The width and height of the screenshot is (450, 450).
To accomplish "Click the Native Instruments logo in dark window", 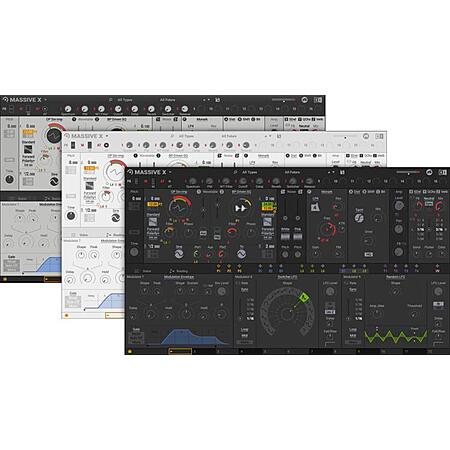I will pyautogui.click(x=429, y=172).
